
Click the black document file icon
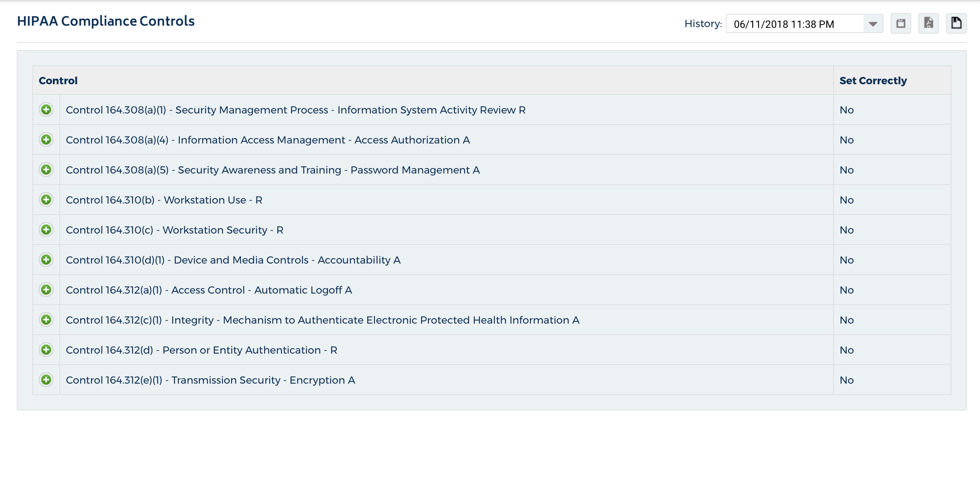click(x=957, y=23)
